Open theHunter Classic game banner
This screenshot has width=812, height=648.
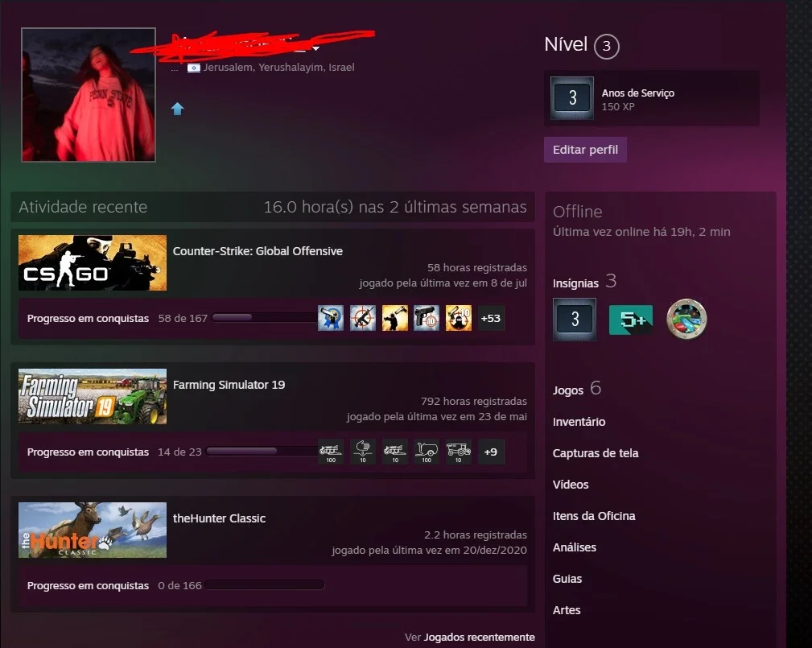pyautogui.click(x=93, y=530)
